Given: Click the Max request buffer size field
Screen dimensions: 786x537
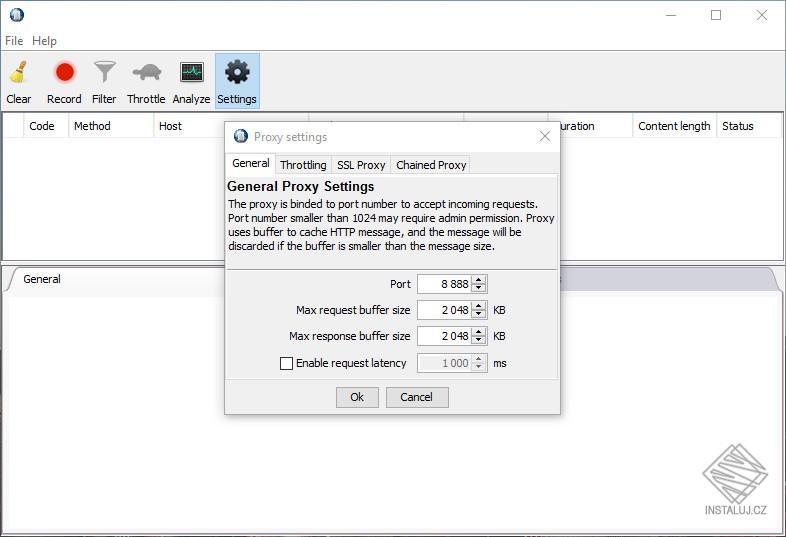Looking at the screenshot, I should pos(445,310).
